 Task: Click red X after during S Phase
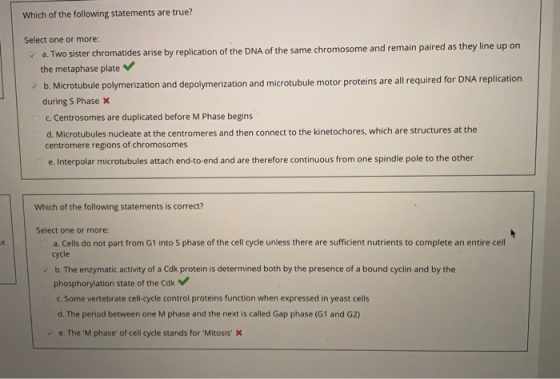pos(106,101)
